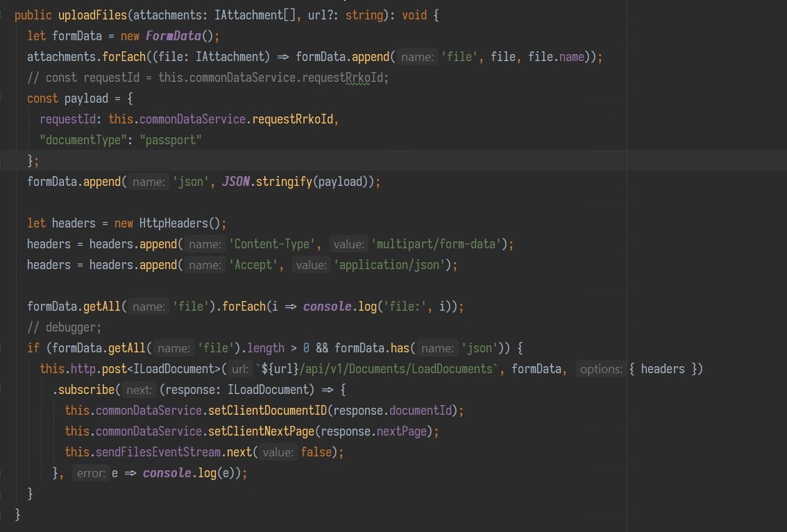787x532 pixels.
Task: Click the 'multipart/form-data' string
Action: 436,245
